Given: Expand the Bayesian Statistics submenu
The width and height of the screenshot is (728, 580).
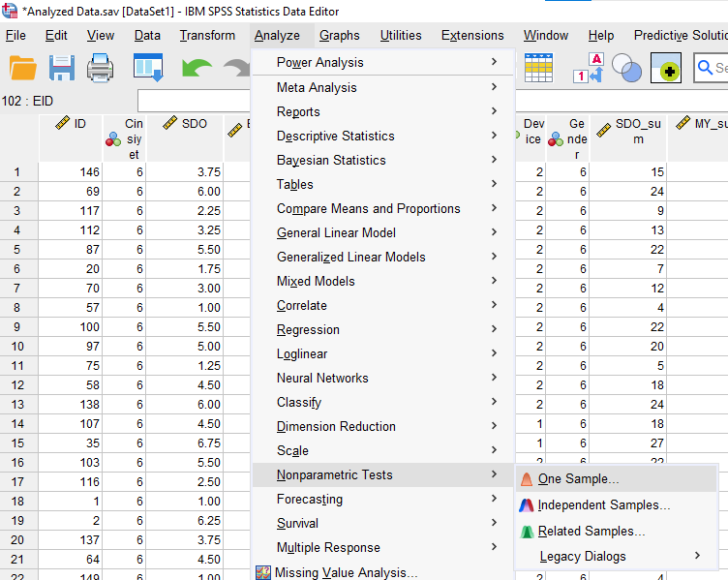Looking at the screenshot, I should (x=383, y=160).
